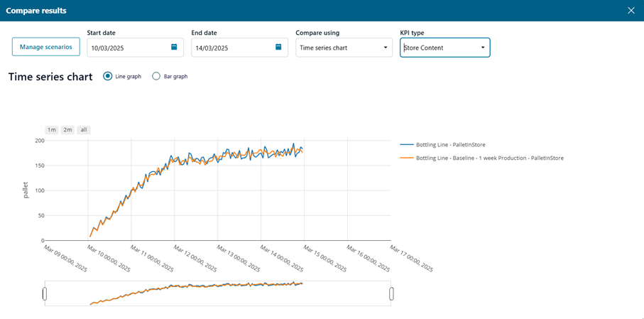The height and width of the screenshot is (319, 644).
Task: Toggle Baseline - 1 week Production legend entry
Action: (x=489, y=158)
